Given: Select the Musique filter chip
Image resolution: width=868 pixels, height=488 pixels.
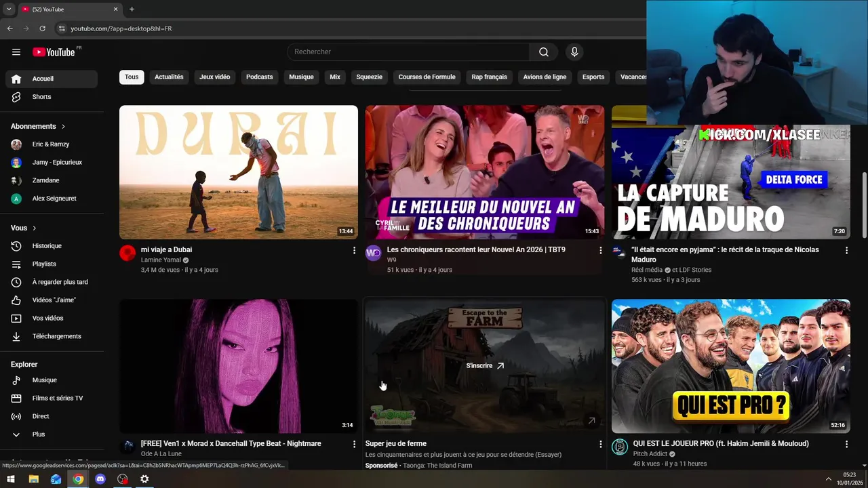Looking at the screenshot, I should coord(301,77).
